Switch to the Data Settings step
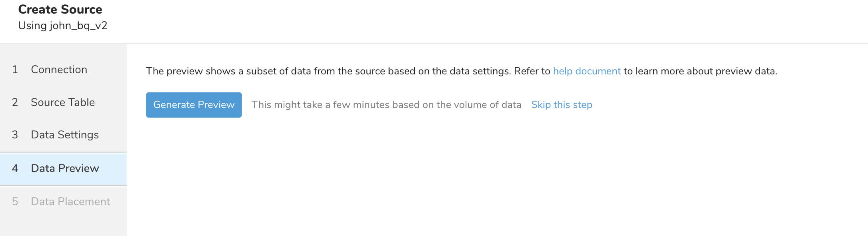868x236 pixels. [x=65, y=135]
